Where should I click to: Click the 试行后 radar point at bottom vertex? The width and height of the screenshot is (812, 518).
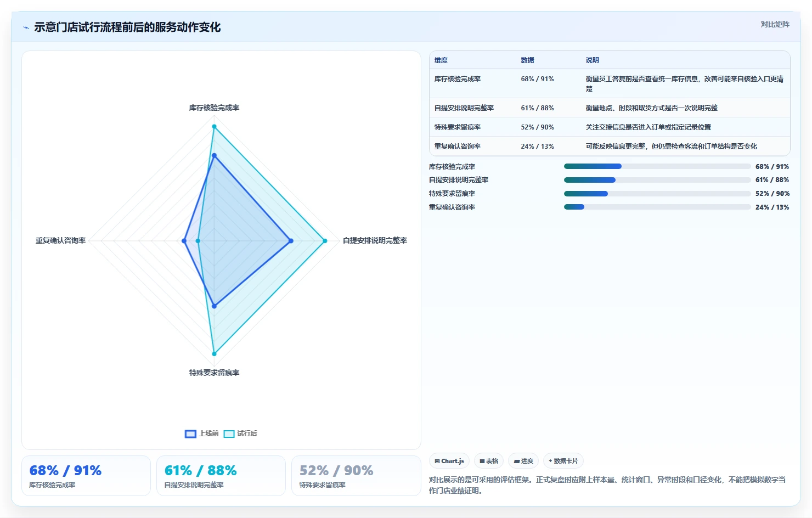click(x=214, y=354)
